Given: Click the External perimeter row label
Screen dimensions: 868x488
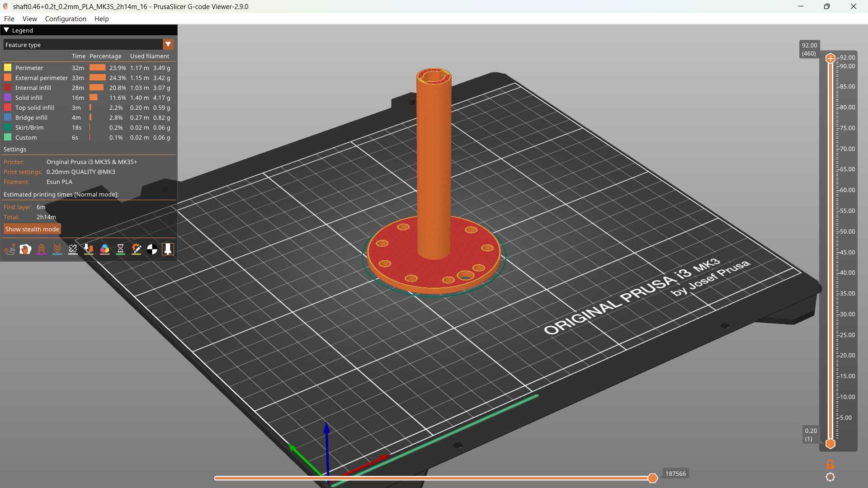Looking at the screenshot, I should point(42,78).
